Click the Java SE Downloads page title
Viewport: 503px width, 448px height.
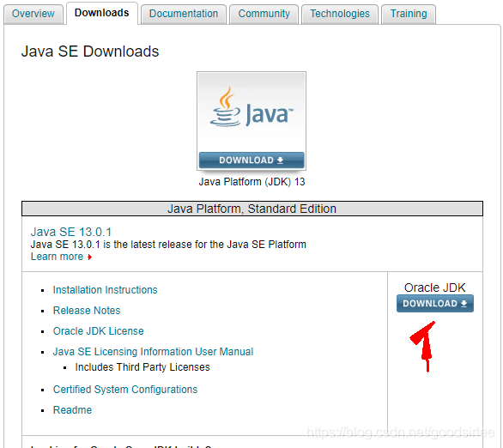click(x=90, y=51)
